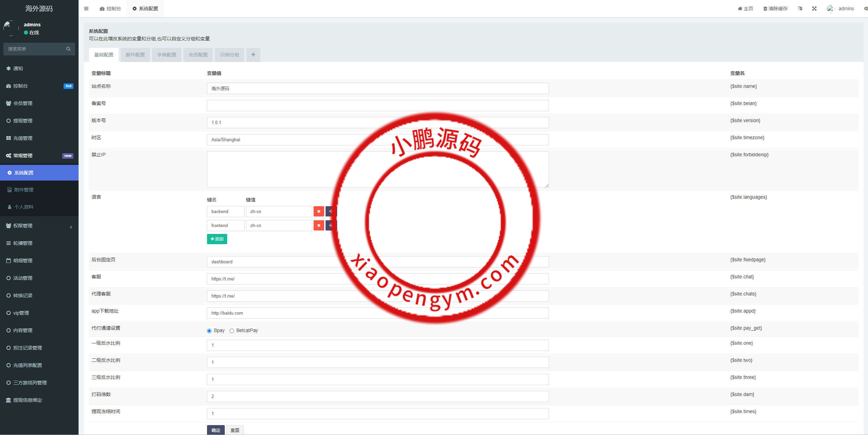Click the 重置 reset button
Screen dimensions: 868x435
point(235,430)
